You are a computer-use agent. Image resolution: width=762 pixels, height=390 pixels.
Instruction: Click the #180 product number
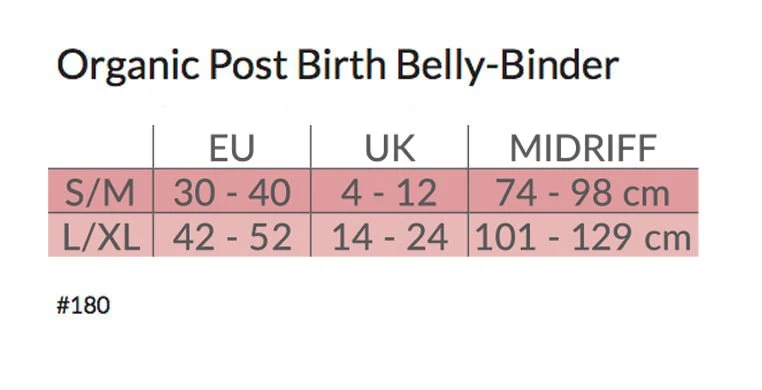pos(83,305)
